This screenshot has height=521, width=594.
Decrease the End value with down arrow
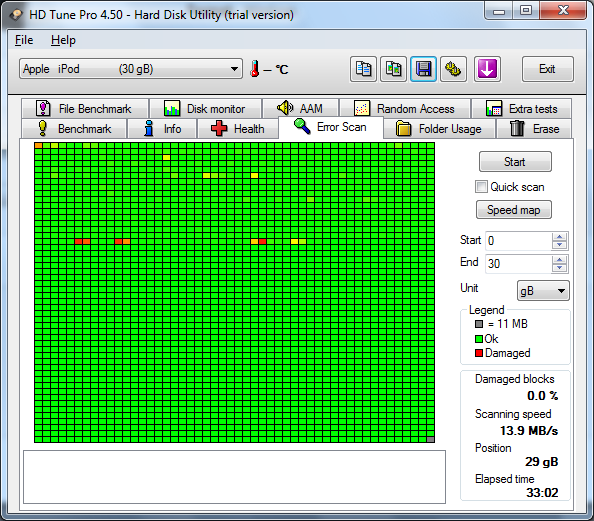click(559, 268)
